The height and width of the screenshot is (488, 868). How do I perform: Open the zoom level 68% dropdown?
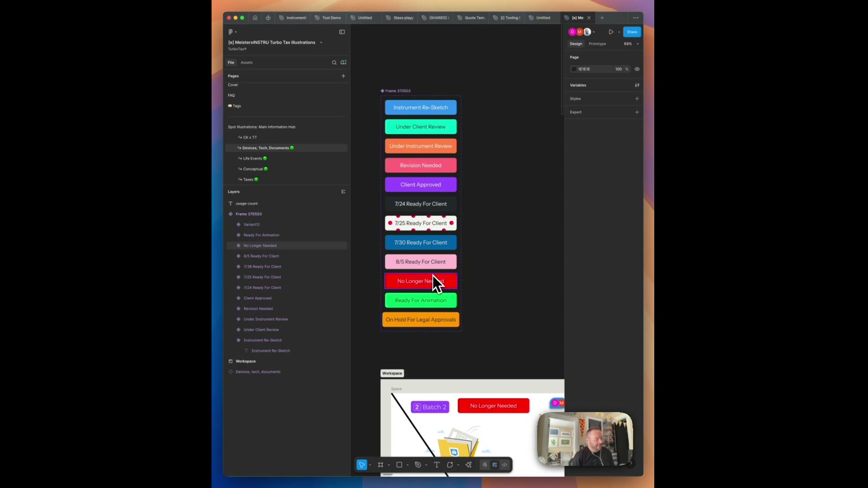[x=631, y=44]
